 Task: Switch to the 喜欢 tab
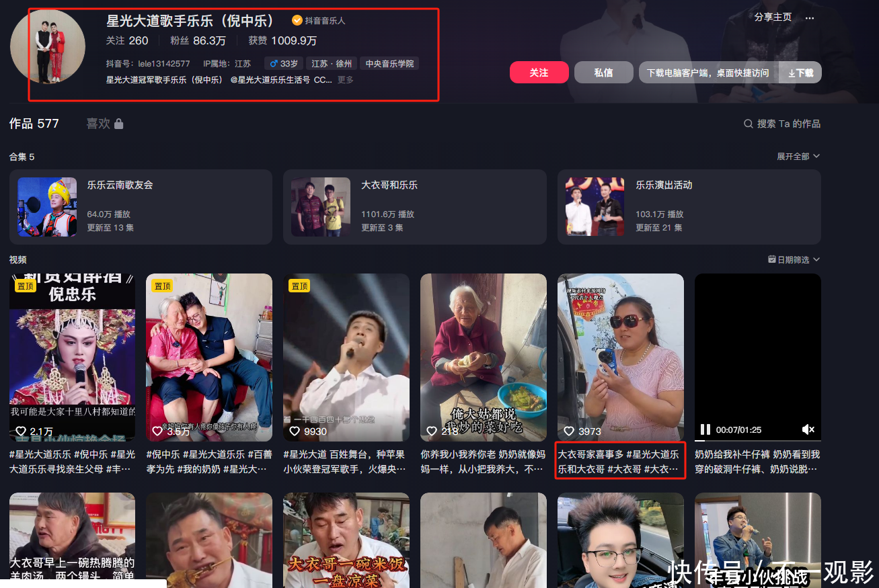click(98, 124)
